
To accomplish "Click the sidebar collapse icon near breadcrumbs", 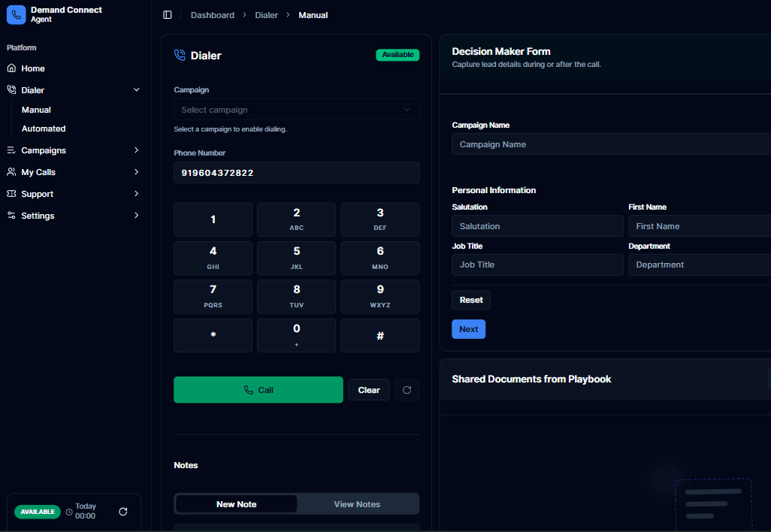I will click(167, 14).
